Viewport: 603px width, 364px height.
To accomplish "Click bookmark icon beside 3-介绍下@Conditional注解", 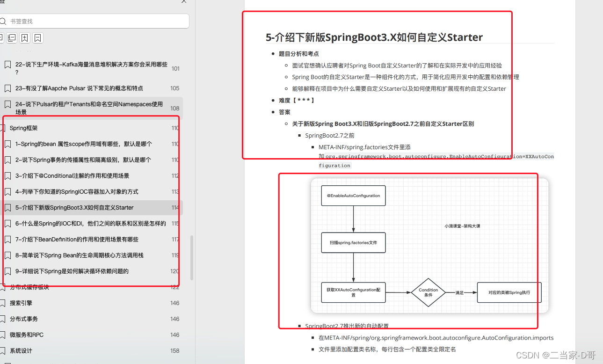I will pyautogui.click(x=7, y=176).
